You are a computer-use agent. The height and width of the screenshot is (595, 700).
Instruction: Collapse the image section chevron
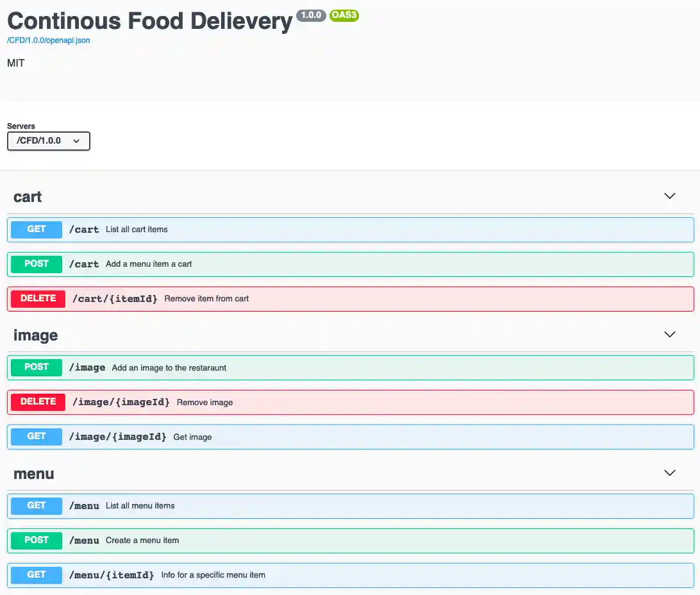pos(670,335)
